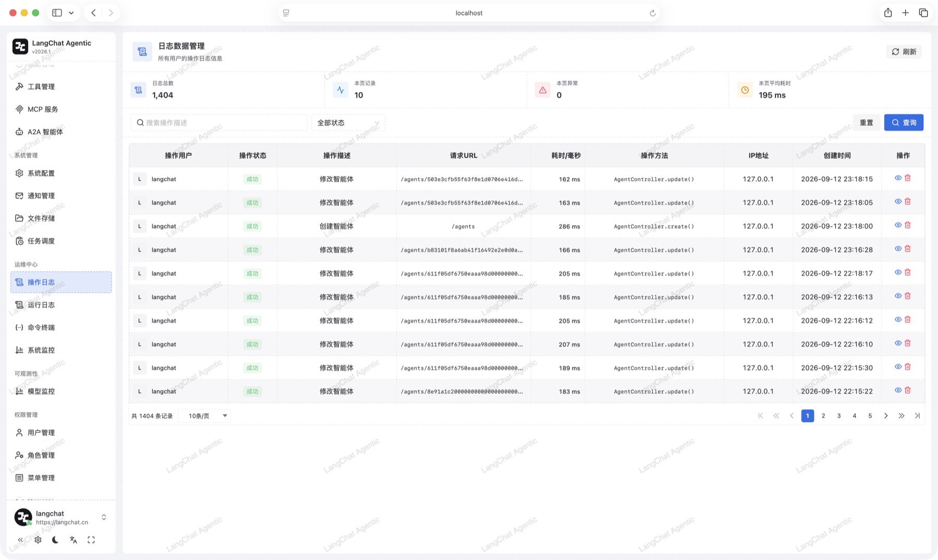The width and height of the screenshot is (938, 560).
Task: Show Safari tab overview icon
Action: [923, 13]
